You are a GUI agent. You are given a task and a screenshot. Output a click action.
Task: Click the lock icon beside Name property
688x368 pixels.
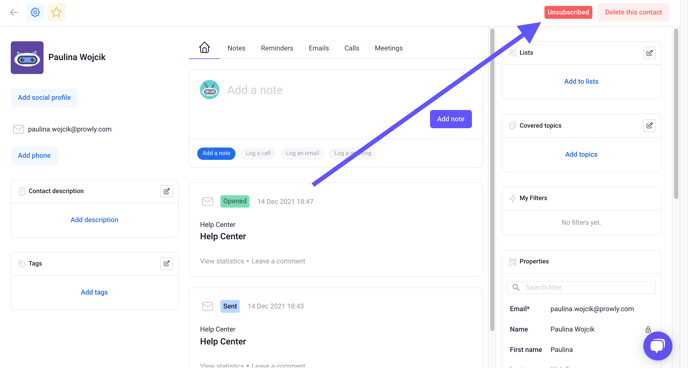[x=648, y=329]
